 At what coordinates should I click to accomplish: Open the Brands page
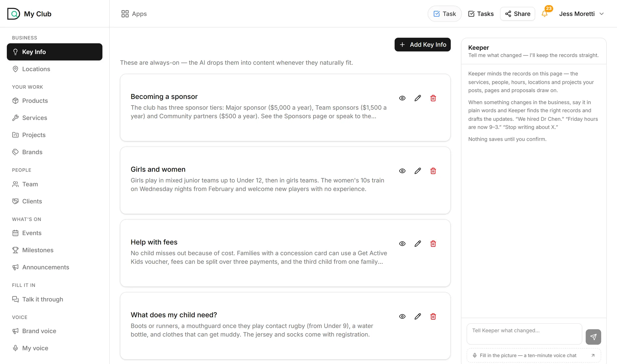click(55, 152)
